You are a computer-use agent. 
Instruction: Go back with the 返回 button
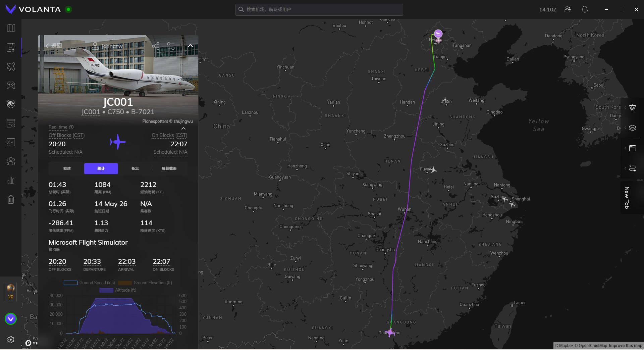54,46
